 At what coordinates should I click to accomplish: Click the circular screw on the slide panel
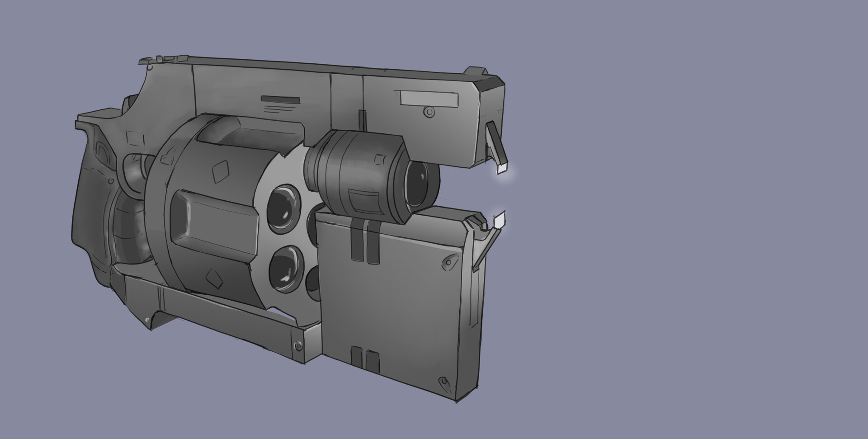click(429, 112)
